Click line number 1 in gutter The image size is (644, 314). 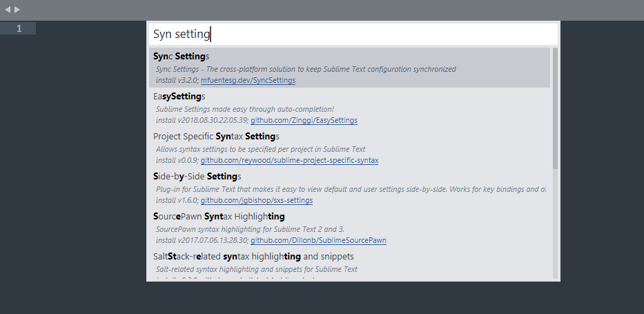tap(19, 28)
